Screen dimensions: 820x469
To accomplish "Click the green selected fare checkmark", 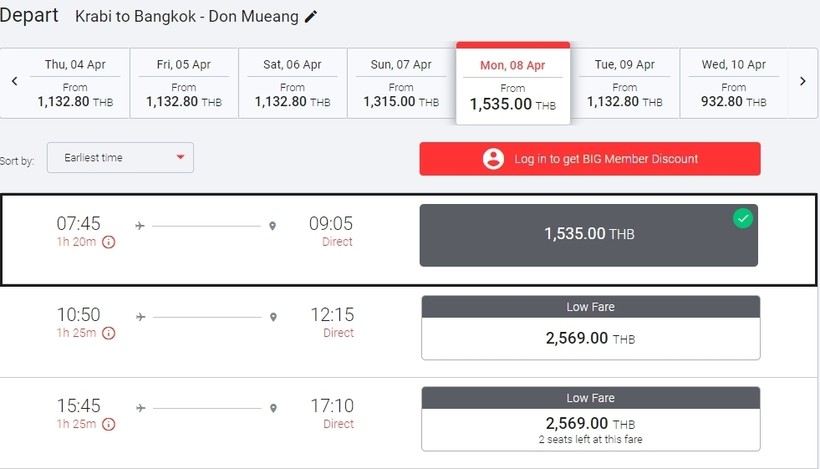I will (x=742, y=218).
